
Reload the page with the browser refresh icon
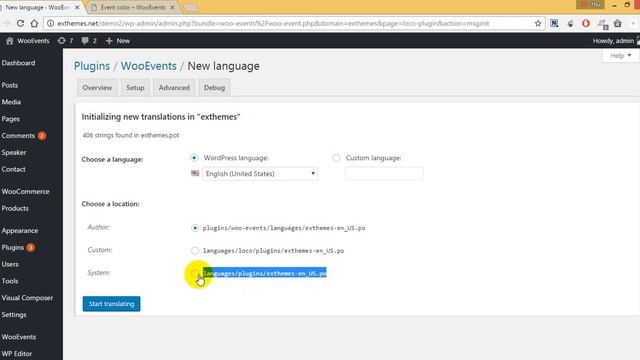tap(20, 23)
